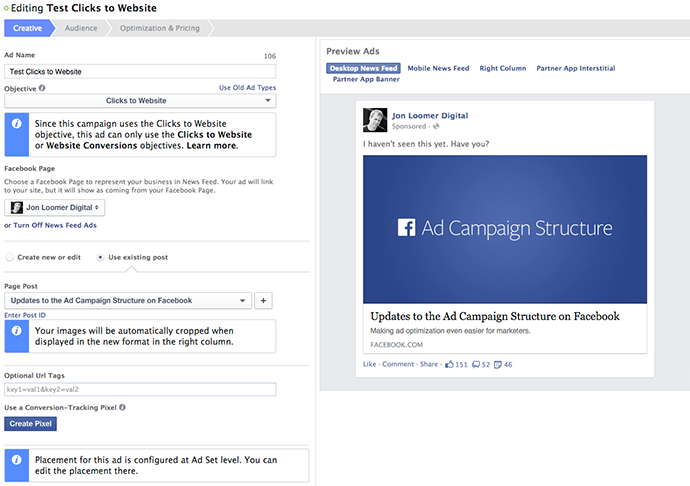Click the shares count icon showing 46
Screen dimensions: 690x486
click(498, 364)
